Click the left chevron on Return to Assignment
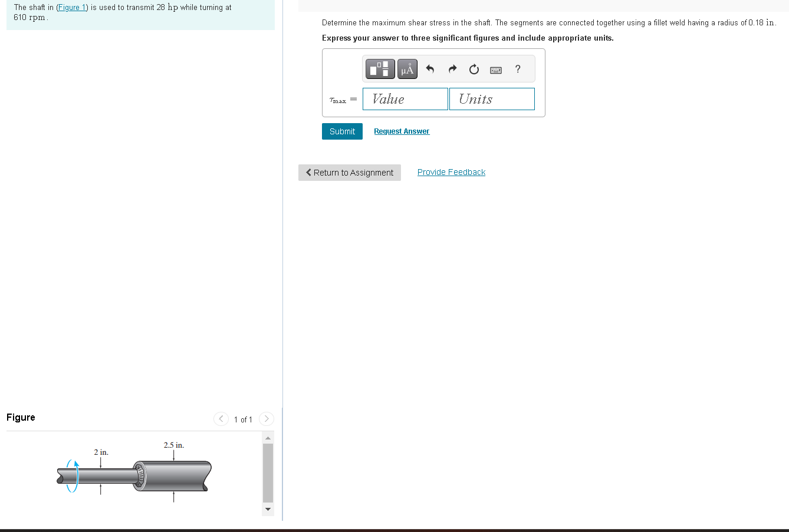Viewport: 789px width, 532px height. pos(308,172)
